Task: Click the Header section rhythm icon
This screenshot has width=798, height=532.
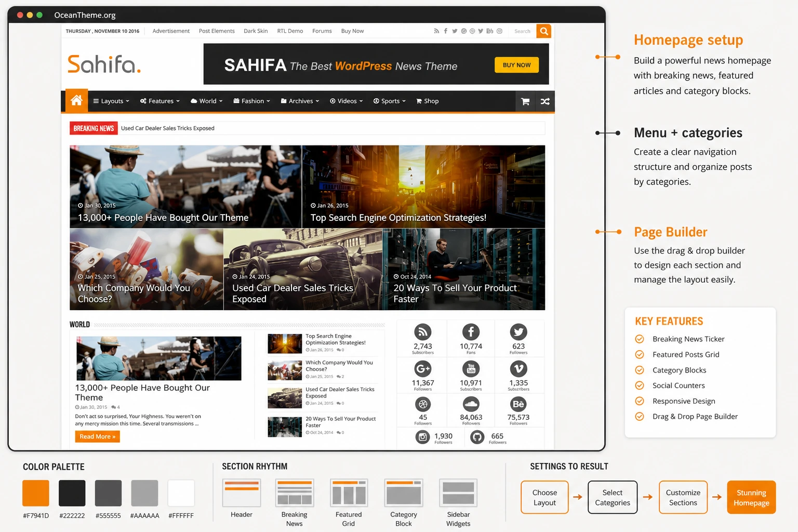Action: click(242, 493)
